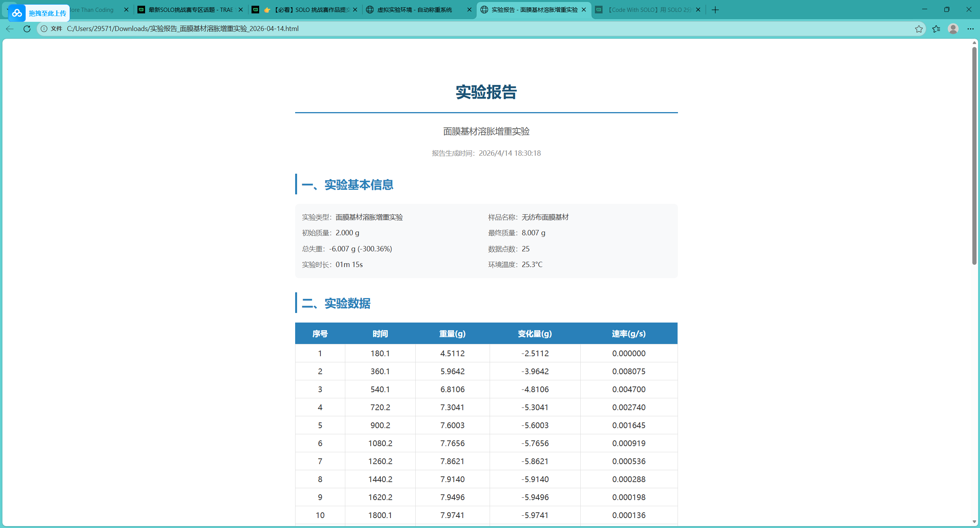Open the favorites list icon

click(936, 29)
